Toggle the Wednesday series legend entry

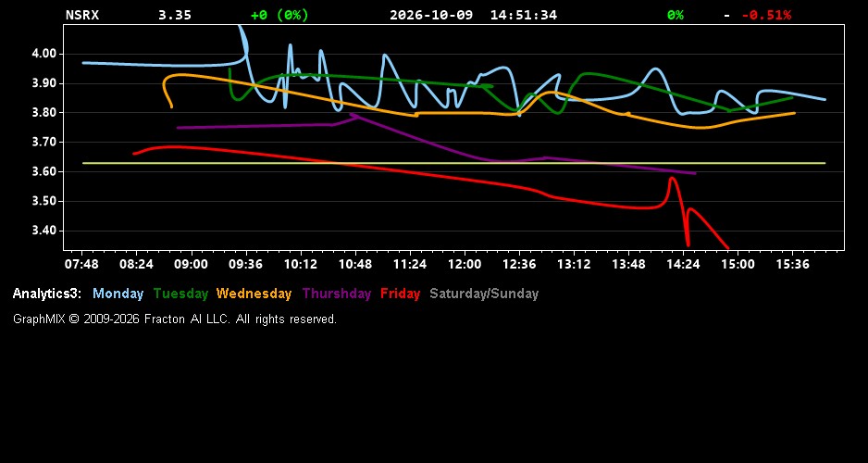coord(254,294)
